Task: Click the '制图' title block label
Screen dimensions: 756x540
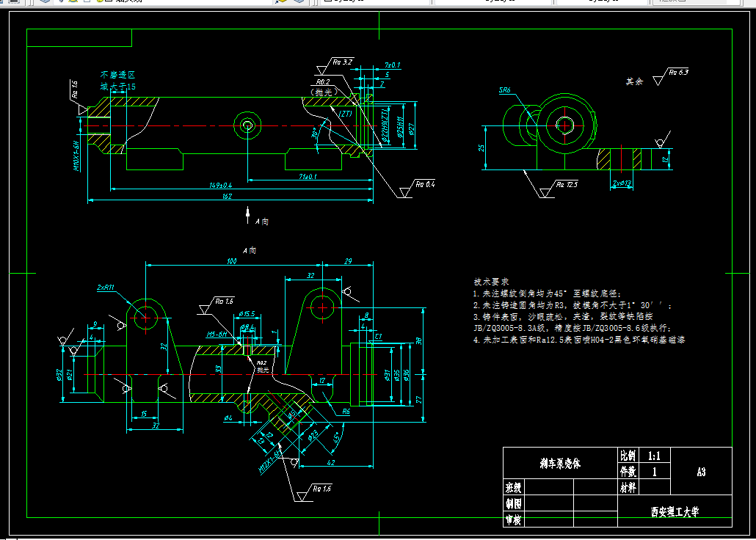Action: [514, 503]
